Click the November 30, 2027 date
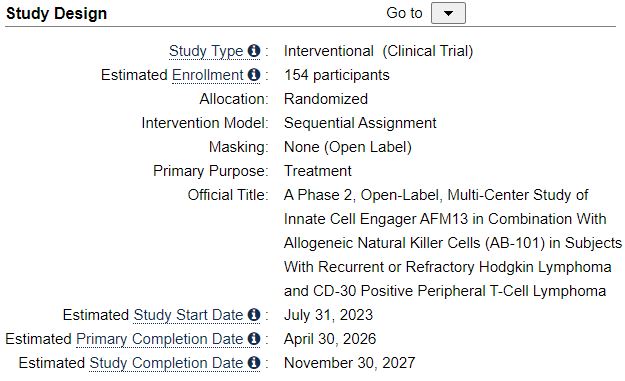Viewport: 625px width, 381px height. click(x=350, y=363)
